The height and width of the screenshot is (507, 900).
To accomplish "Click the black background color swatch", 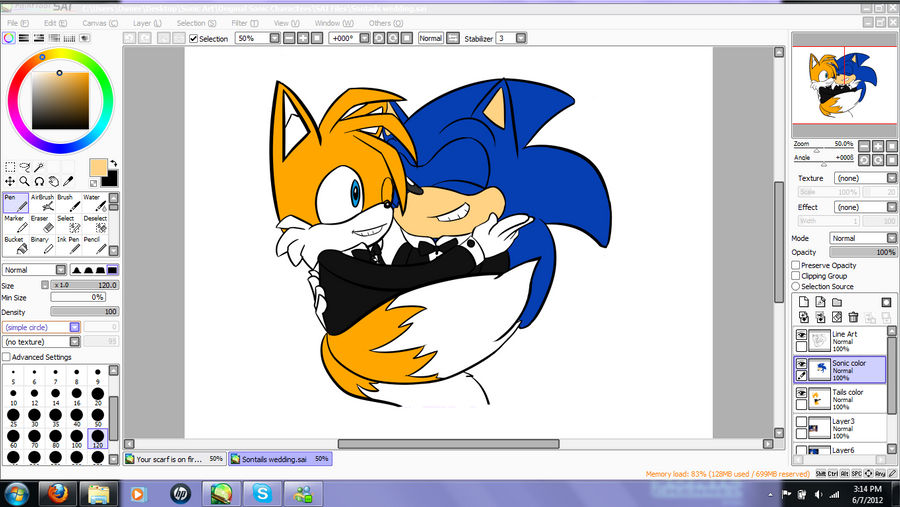I will tap(110, 179).
